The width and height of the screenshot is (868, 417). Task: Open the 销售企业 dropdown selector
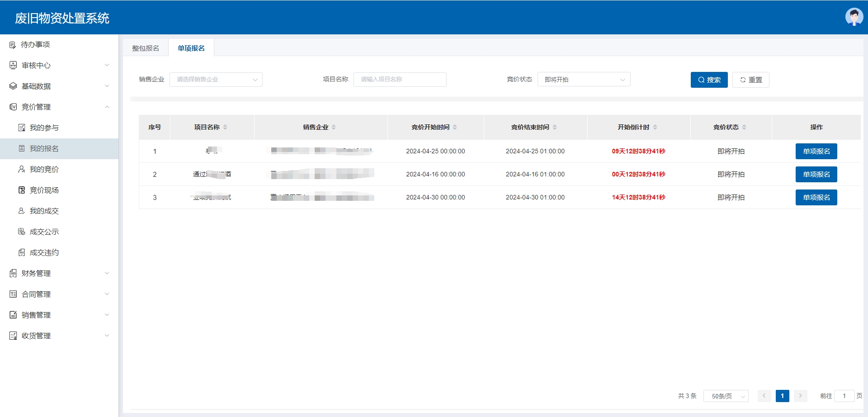pos(216,80)
